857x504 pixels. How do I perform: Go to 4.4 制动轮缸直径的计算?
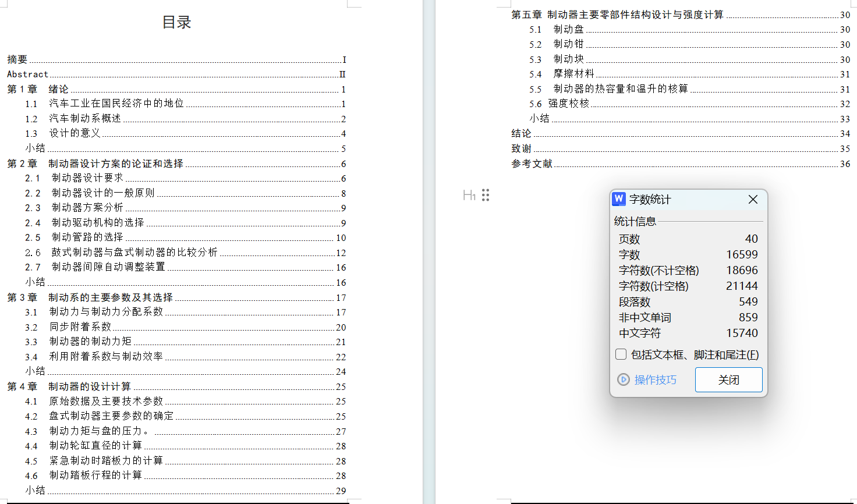point(186,446)
